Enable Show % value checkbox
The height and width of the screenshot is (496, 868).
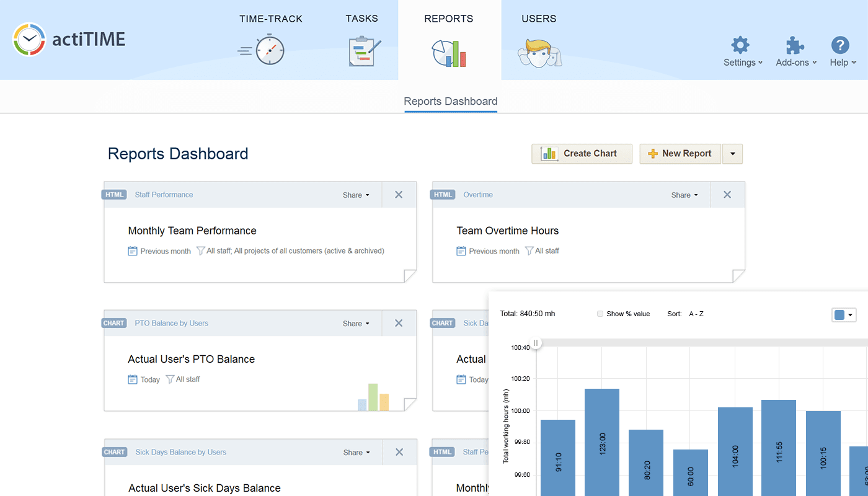[600, 314]
